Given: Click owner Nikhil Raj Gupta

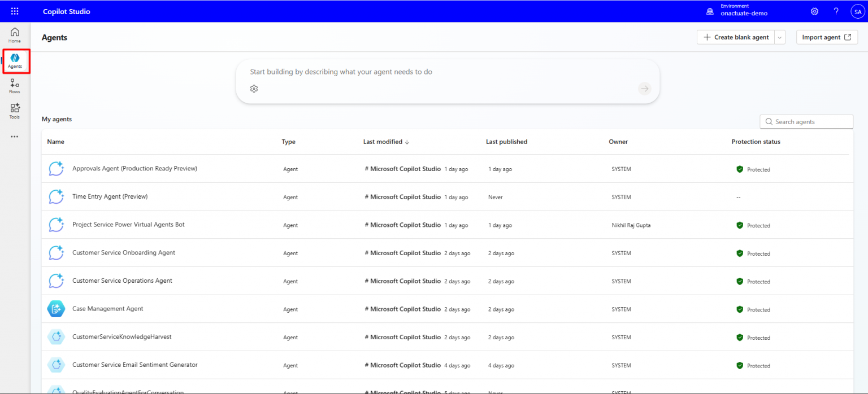Looking at the screenshot, I should click(x=631, y=225).
